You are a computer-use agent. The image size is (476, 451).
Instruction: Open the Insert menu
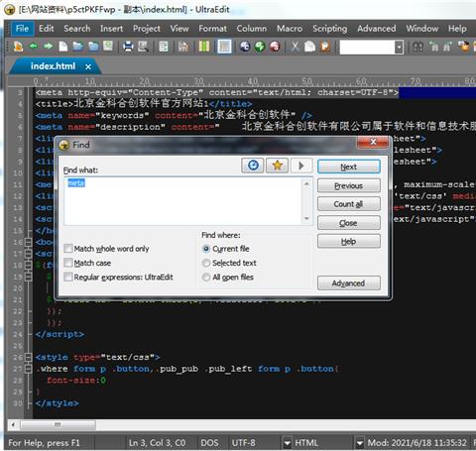[x=111, y=29]
